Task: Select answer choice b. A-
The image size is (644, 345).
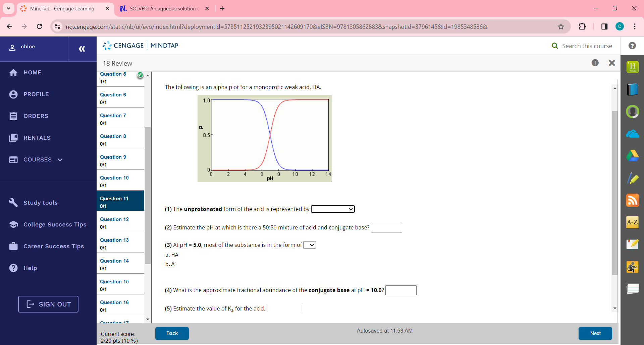Action: [171, 264]
